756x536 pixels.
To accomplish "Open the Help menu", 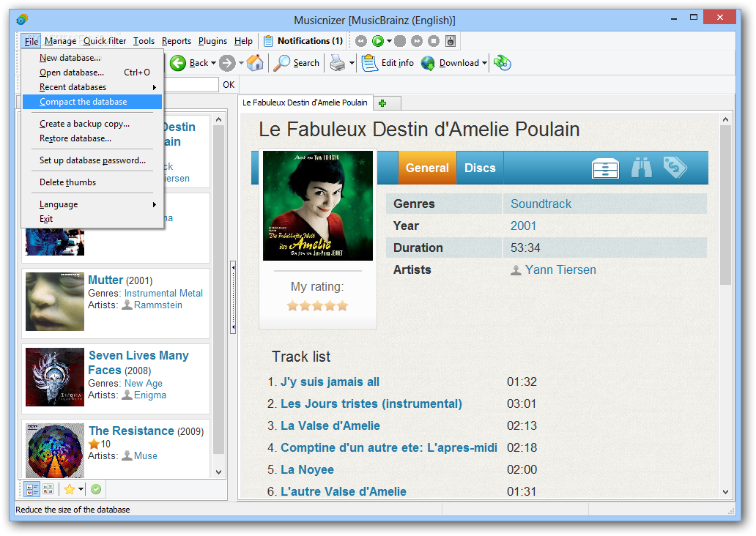I will 243,42.
